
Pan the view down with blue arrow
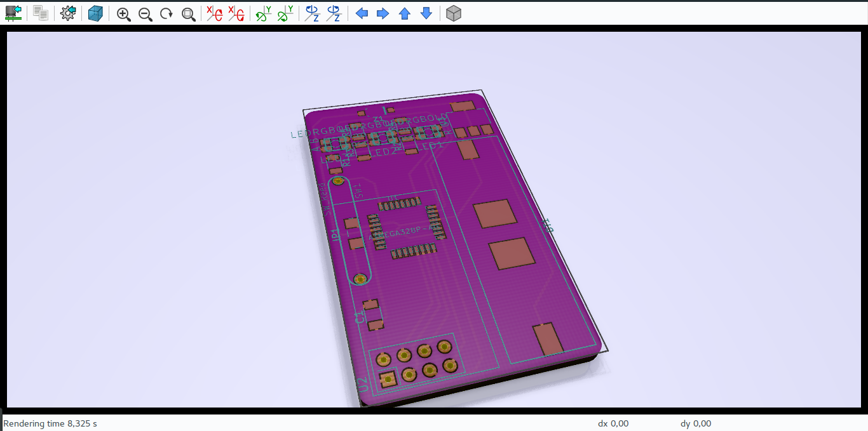click(425, 13)
